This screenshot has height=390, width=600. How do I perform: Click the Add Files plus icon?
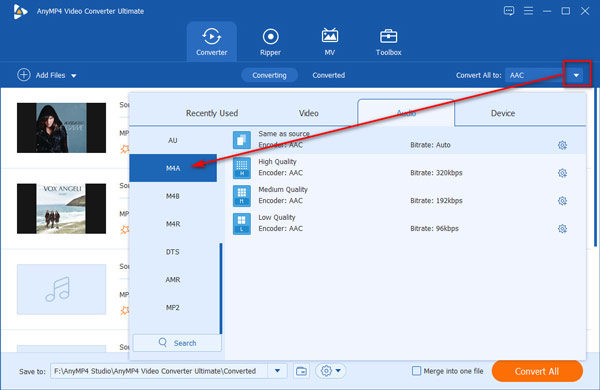pos(24,75)
